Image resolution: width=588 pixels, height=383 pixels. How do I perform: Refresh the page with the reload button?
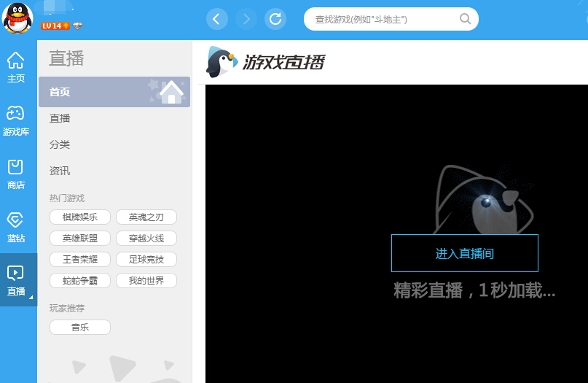pyautogui.click(x=275, y=19)
